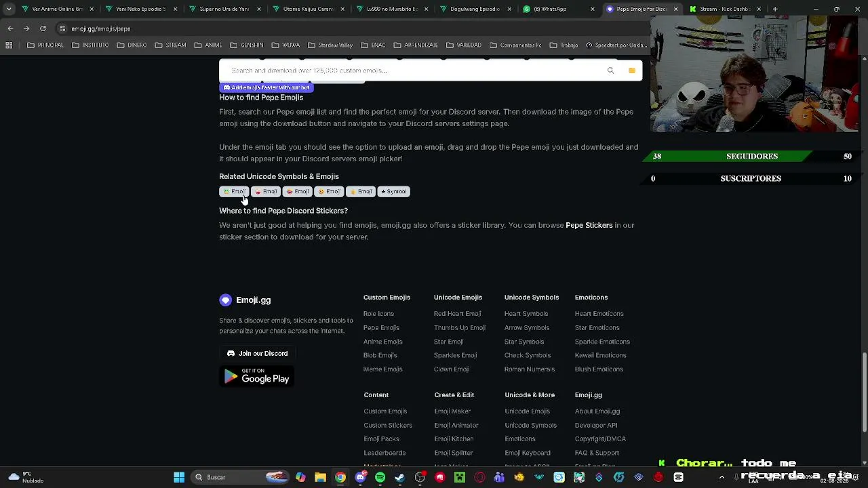
Task: Reload the emoji.gg page
Action: [43, 28]
